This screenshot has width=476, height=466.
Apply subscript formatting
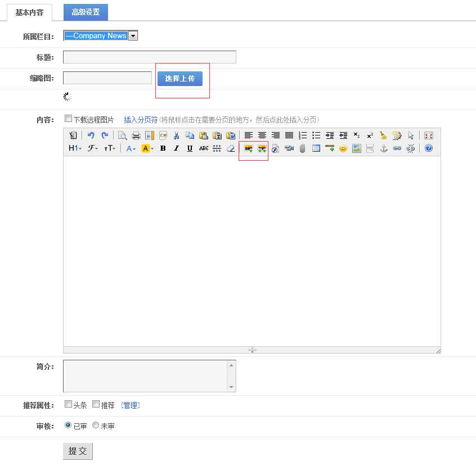[x=357, y=135]
